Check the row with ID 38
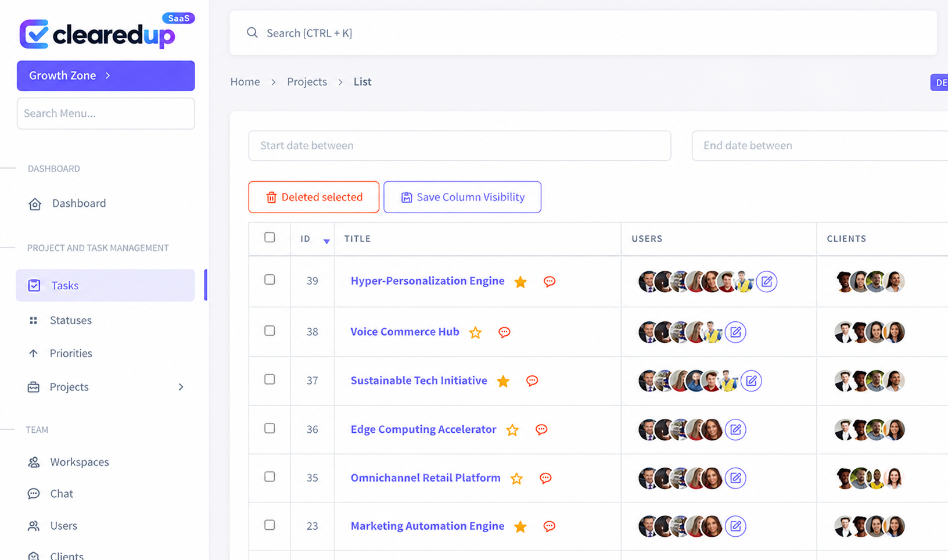This screenshot has height=560, width=948. (x=270, y=331)
